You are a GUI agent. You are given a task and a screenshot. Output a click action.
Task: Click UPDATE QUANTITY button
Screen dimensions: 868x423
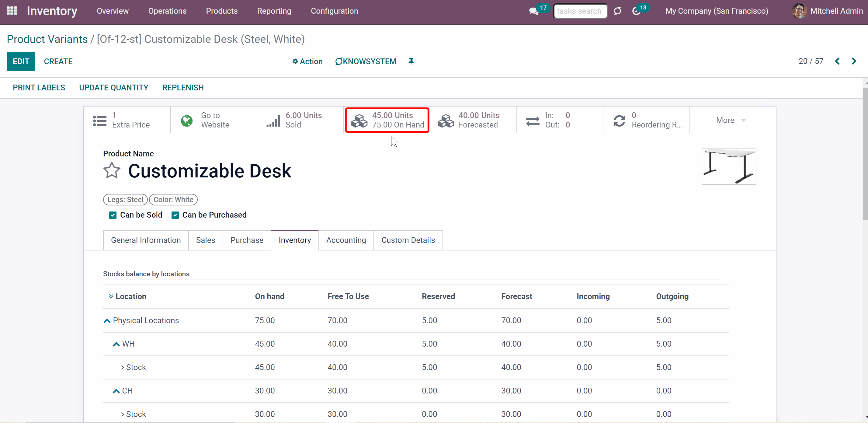point(113,88)
